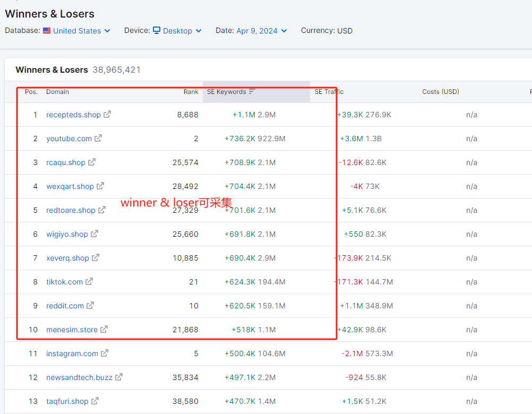The width and height of the screenshot is (532, 414).
Task: Open the taqfuri.shop domain link
Action: (67, 401)
